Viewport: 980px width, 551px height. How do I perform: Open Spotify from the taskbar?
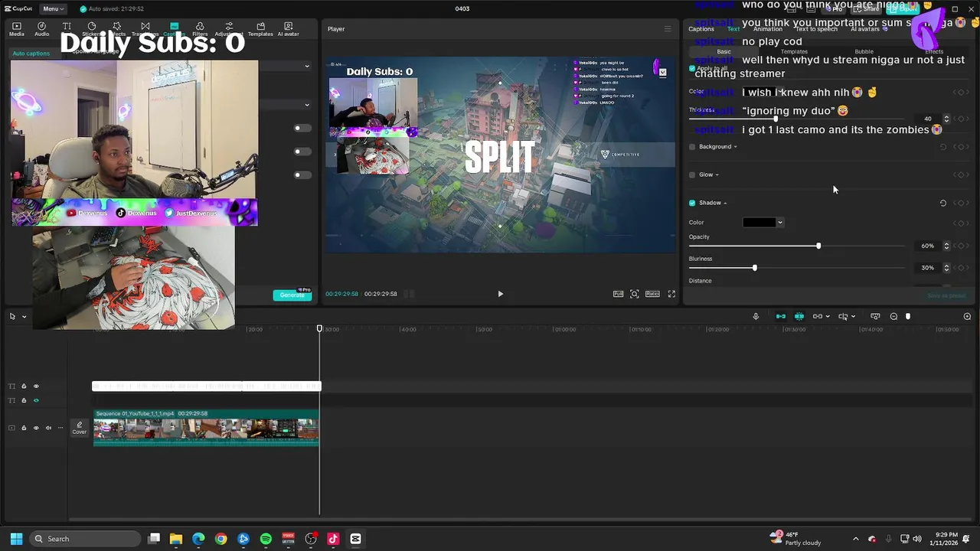[x=266, y=539]
